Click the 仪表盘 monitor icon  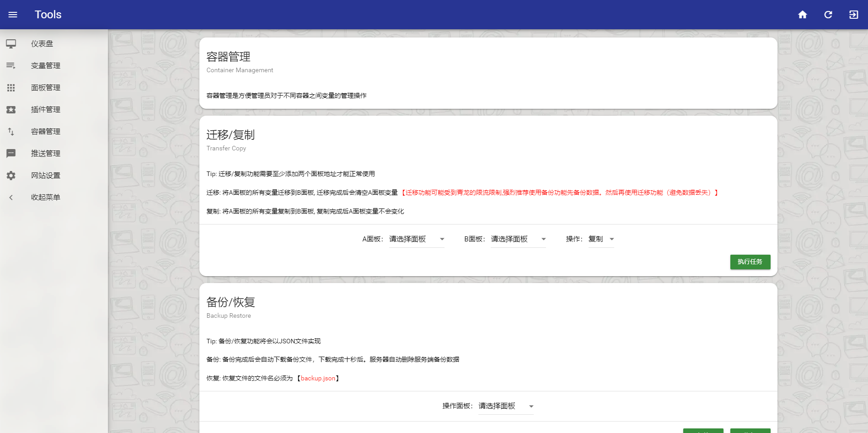coord(11,44)
